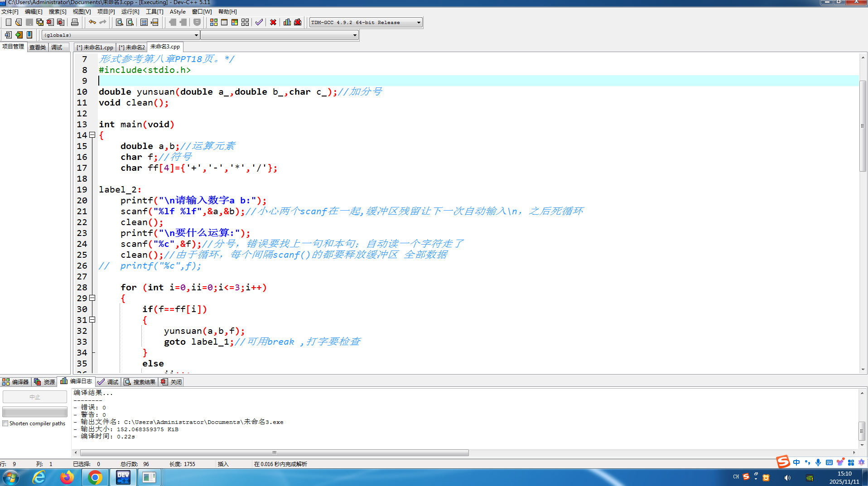Collapse the main function fold at line 14
This screenshot has height=486, width=868.
92,135
